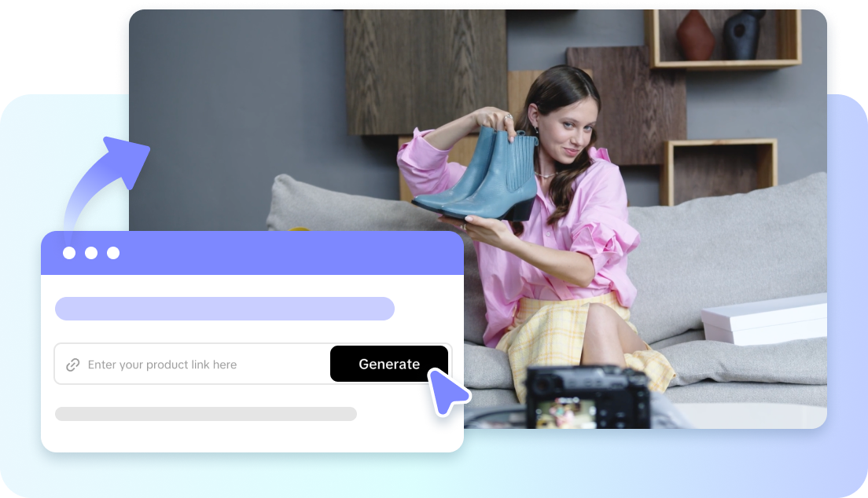Click the yellow plaid skirt
Image resolution: width=868 pixels, height=498 pixels.
pos(566,330)
